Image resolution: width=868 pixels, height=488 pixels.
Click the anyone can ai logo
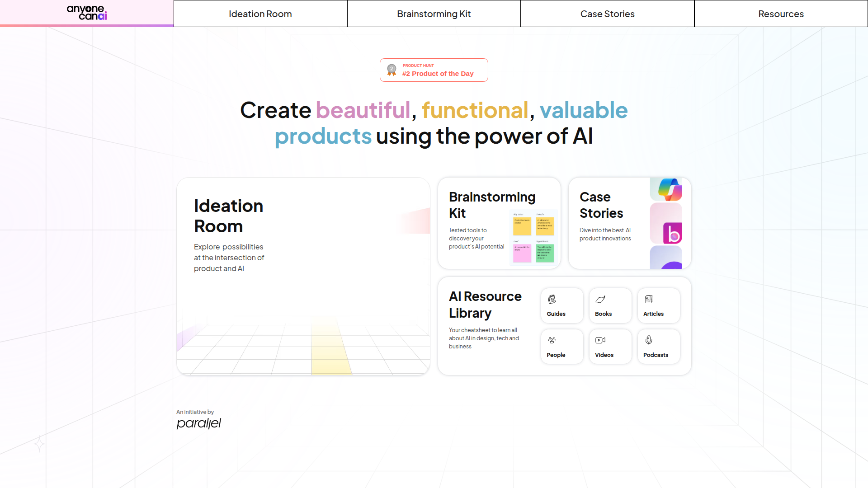(87, 13)
